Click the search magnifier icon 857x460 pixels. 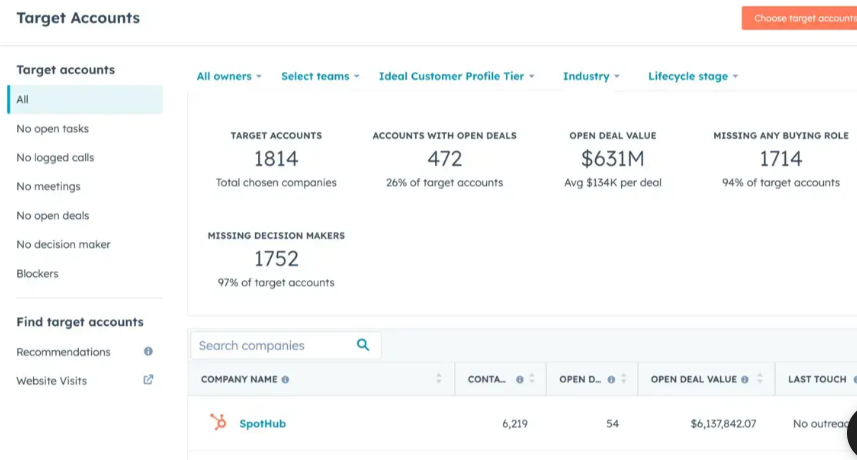pos(363,345)
